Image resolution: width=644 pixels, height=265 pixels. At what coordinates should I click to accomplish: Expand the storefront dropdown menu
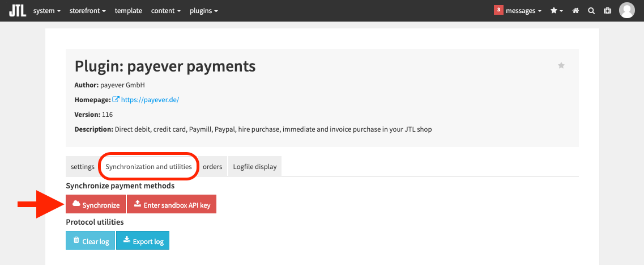click(x=87, y=11)
